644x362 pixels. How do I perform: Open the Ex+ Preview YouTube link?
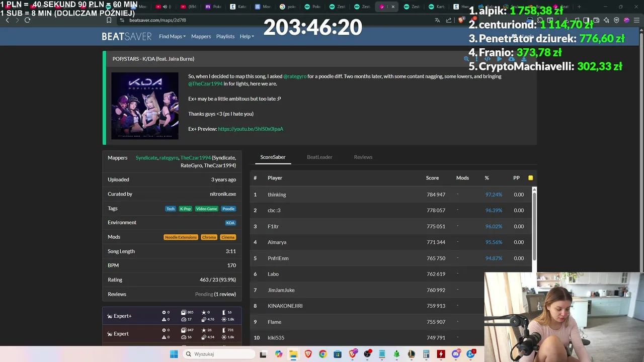tap(251, 129)
